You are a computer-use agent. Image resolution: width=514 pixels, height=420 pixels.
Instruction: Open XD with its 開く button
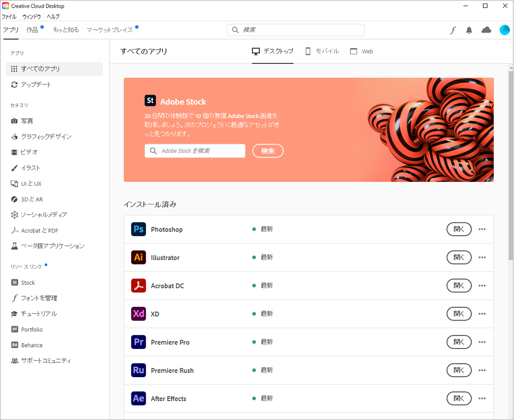point(459,314)
